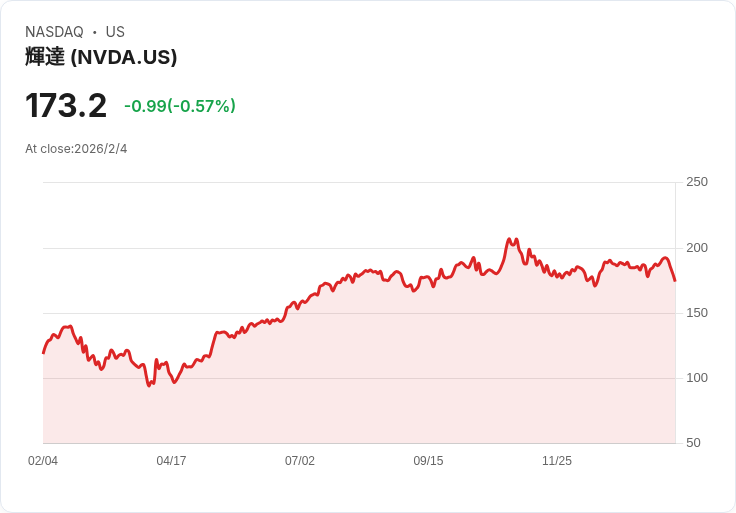Click the NASDAQ exchange label
The image size is (736, 513).
tap(54, 32)
